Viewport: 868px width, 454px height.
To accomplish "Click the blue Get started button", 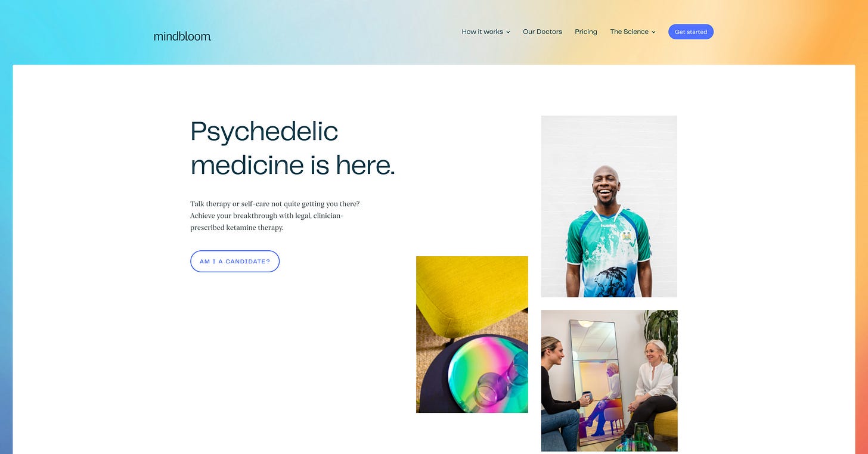I will pos(691,32).
